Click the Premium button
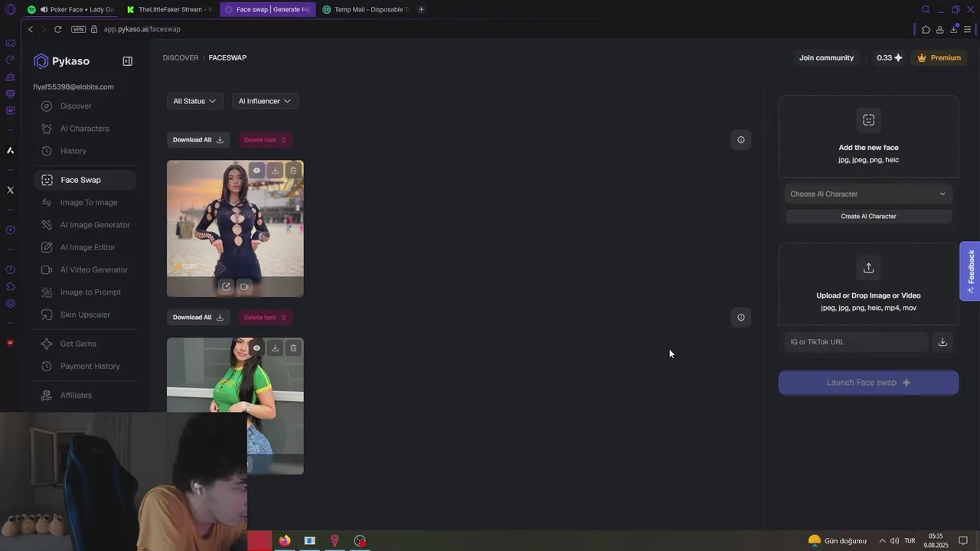 [x=939, y=58]
